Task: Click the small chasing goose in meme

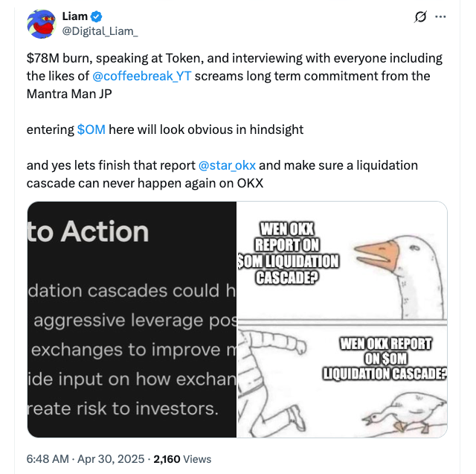Action: click(404, 413)
